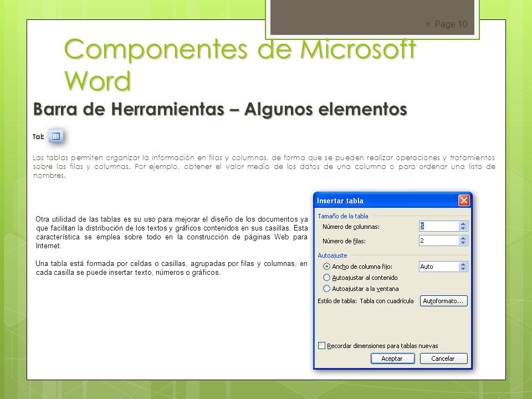Viewport: 532px width, 399px height.
Task: Click the Autoajuste section heading
Action: pos(332,255)
